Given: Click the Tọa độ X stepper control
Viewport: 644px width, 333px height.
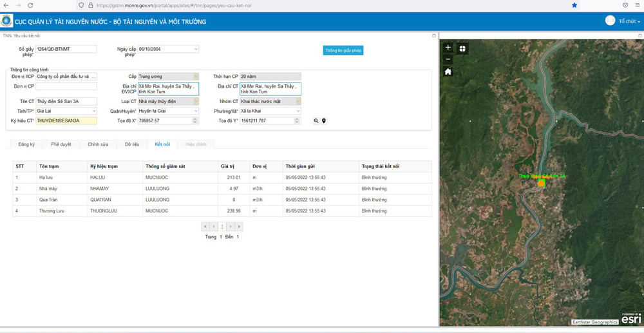Looking at the screenshot, I should click(x=196, y=120).
